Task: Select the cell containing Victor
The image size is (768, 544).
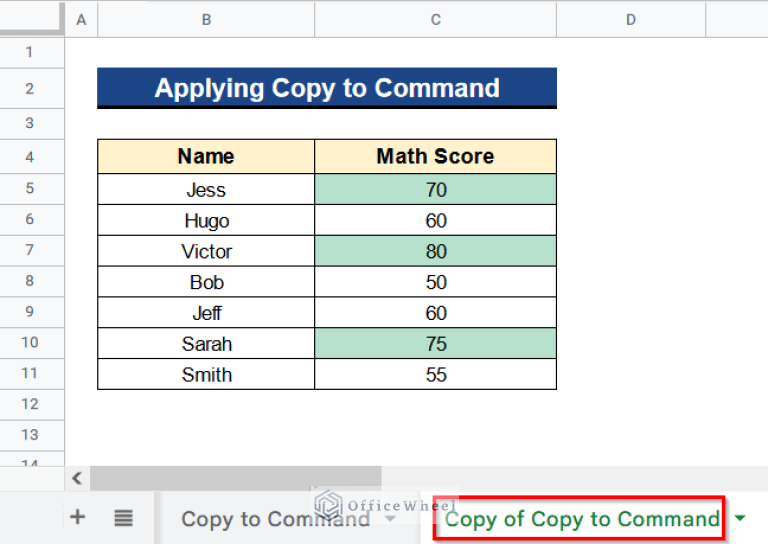Action: click(x=206, y=251)
